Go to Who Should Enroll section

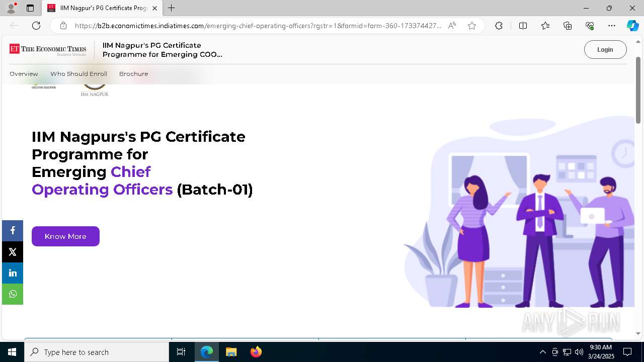click(x=78, y=74)
